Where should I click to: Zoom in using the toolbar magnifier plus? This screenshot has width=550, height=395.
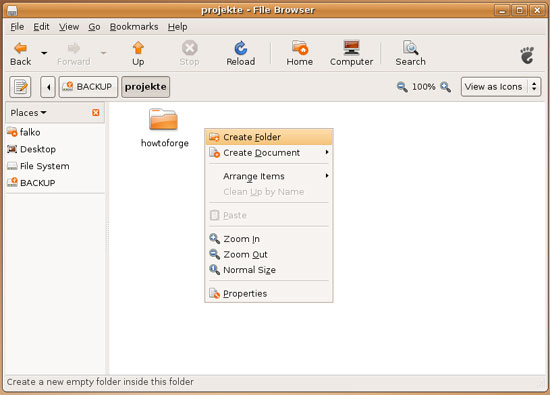445,87
